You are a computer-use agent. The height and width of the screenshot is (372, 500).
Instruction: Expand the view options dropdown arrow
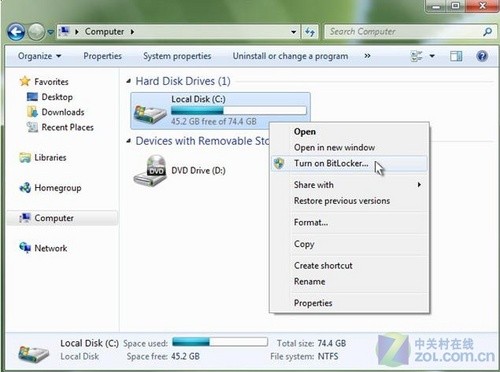(432, 56)
